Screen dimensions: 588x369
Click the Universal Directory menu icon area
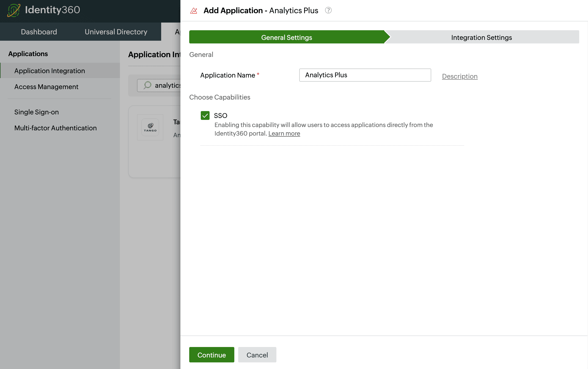click(116, 32)
